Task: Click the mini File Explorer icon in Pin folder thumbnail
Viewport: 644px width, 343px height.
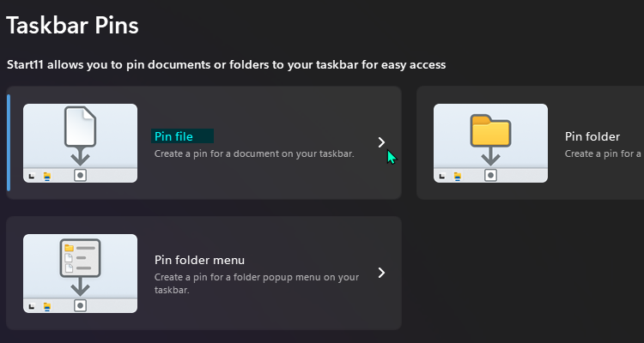Action: coord(458,176)
